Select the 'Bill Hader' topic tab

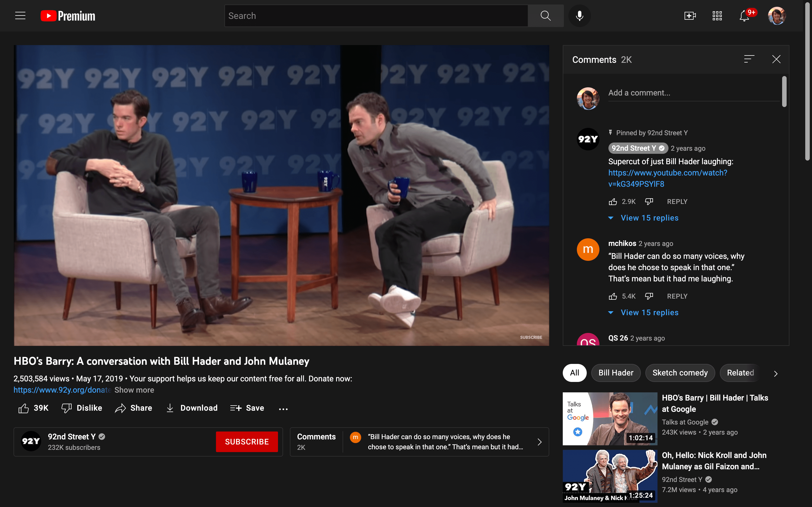[x=615, y=373]
